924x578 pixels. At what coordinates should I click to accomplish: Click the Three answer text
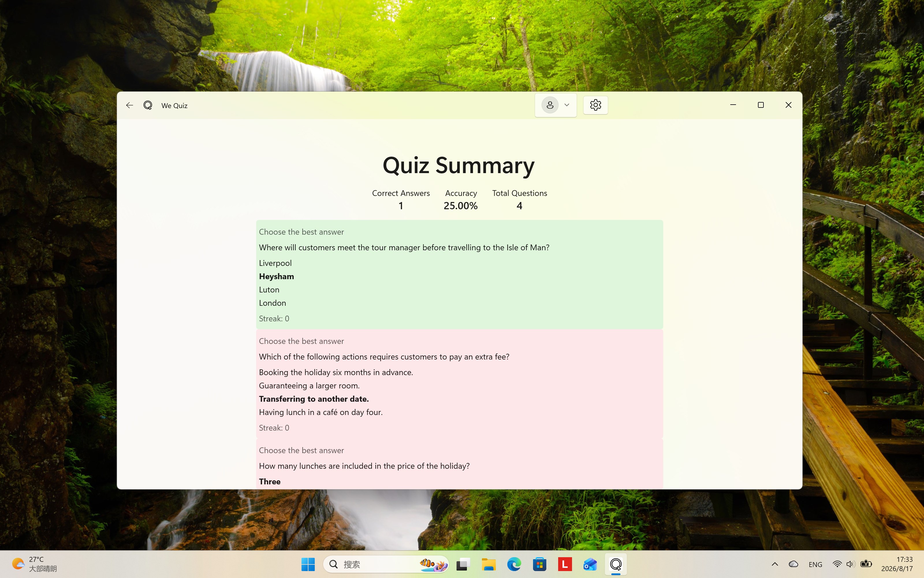[270, 482]
